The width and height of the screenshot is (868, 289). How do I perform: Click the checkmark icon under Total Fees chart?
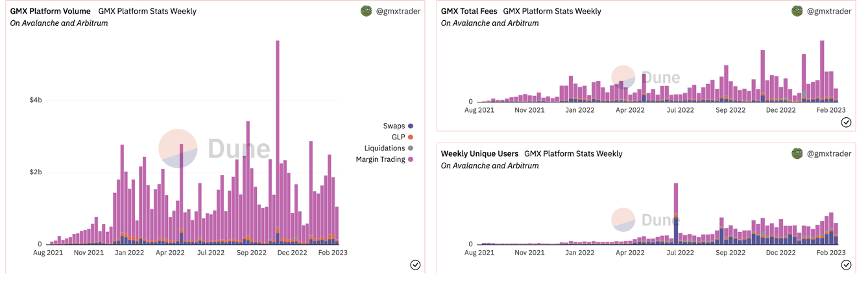846,122
